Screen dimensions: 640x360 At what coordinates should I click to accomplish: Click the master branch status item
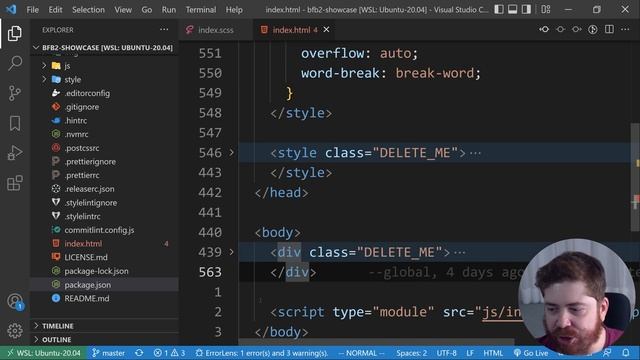tap(109, 353)
